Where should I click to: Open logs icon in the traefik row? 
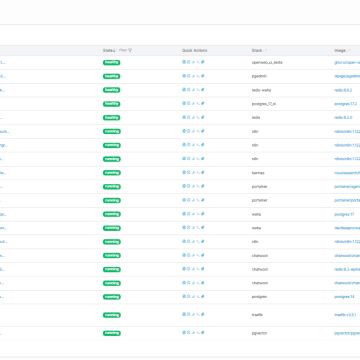coord(184,314)
